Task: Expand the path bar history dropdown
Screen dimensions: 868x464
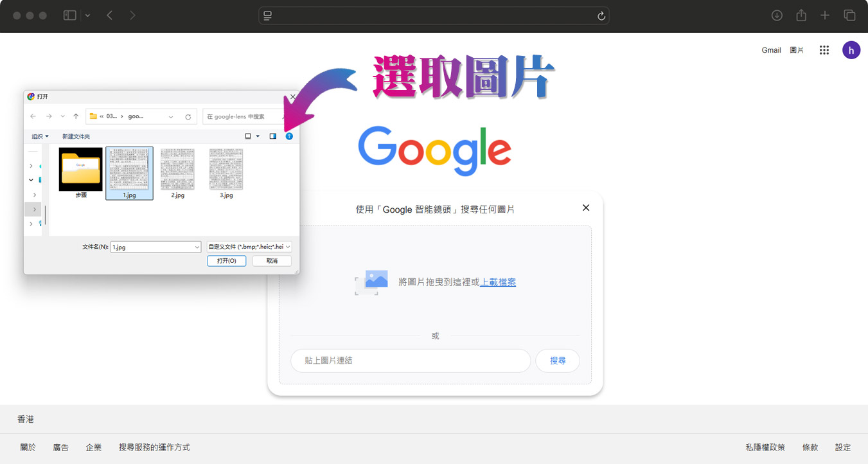Action: click(171, 117)
